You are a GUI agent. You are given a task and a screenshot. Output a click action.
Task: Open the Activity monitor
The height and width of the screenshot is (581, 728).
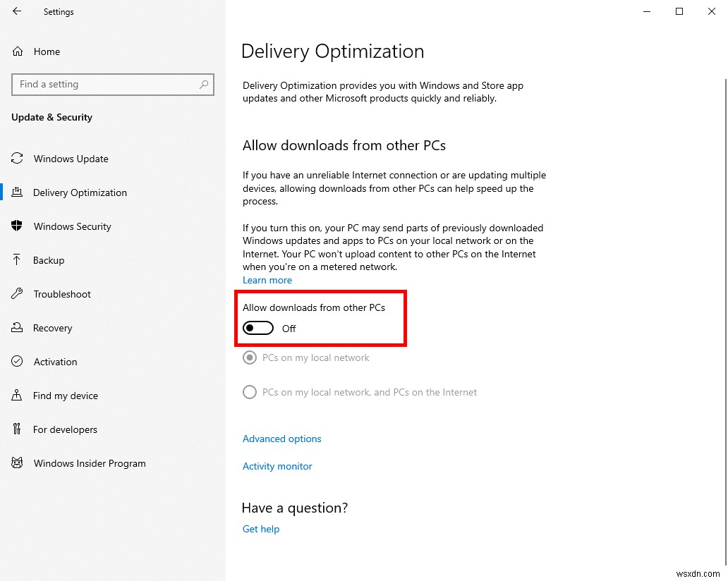coord(277,466)
